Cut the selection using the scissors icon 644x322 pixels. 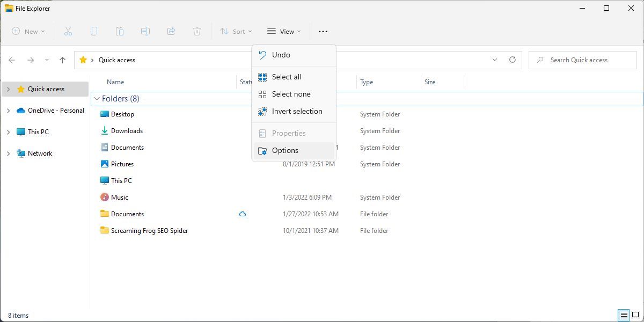pos(68,31)
